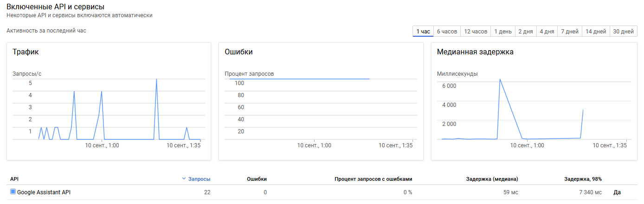Click the blue square icon beside Google Assistant API
The height and width of the screenshot is (204, 644).
click(x=13, y=191)
